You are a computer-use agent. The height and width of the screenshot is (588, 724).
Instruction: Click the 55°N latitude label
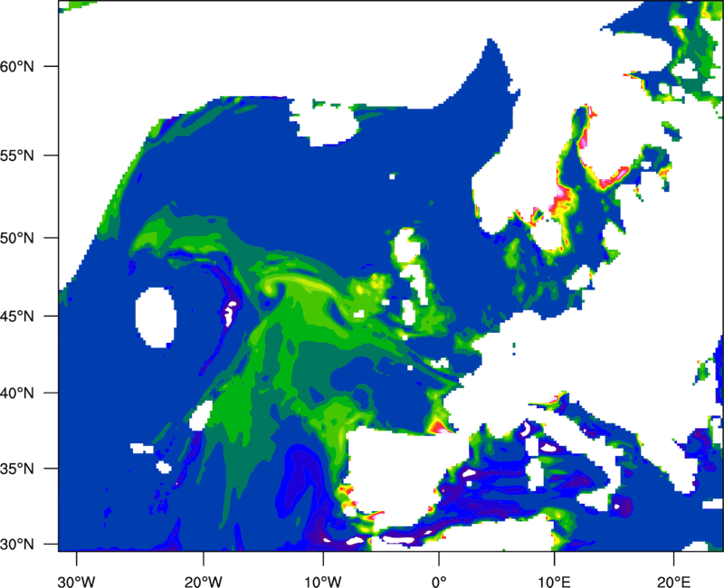pyautogui.click(x=25, y=155)
